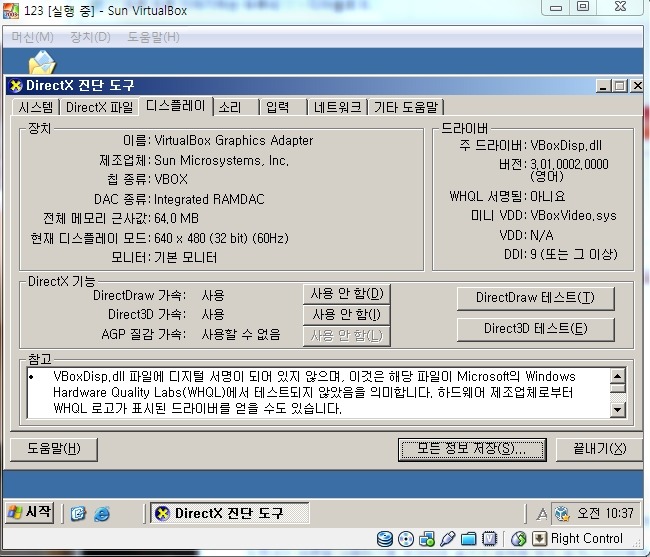The width and height of the screenshot is (650, 557).
Task: Click the greyed-out 사용 안 함(L) AGP button
Action: click(x=347, y=336)
